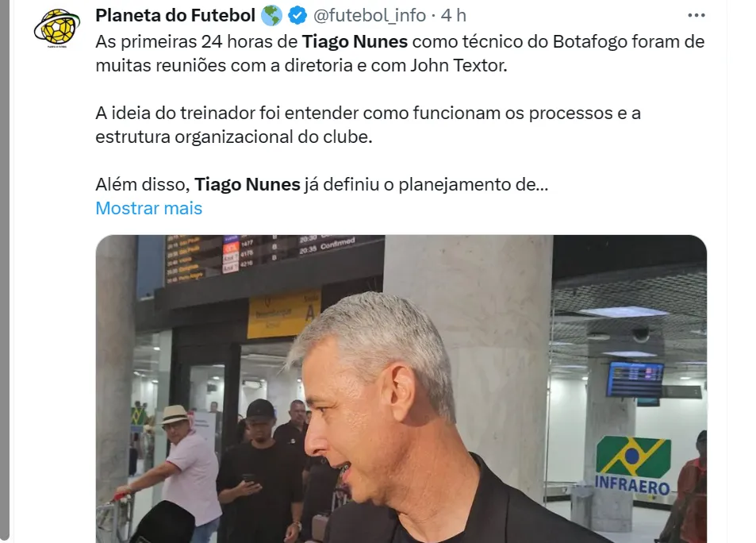Click the bold Tiago Nunes in first paragraph
This screenshot has width=756, height=543.
pyautogui.click(x=355, y=41)
